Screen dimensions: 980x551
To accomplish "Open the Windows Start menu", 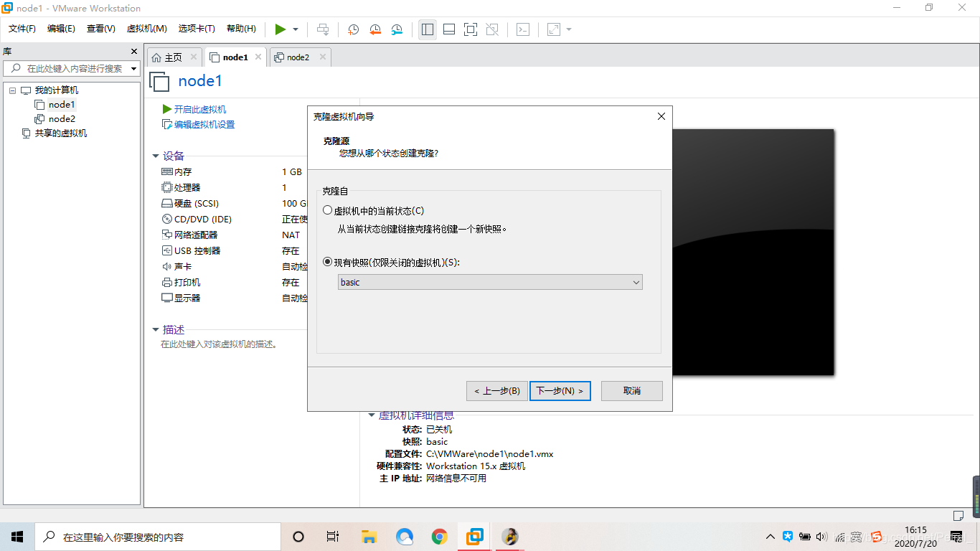I will tap(17, 537).
